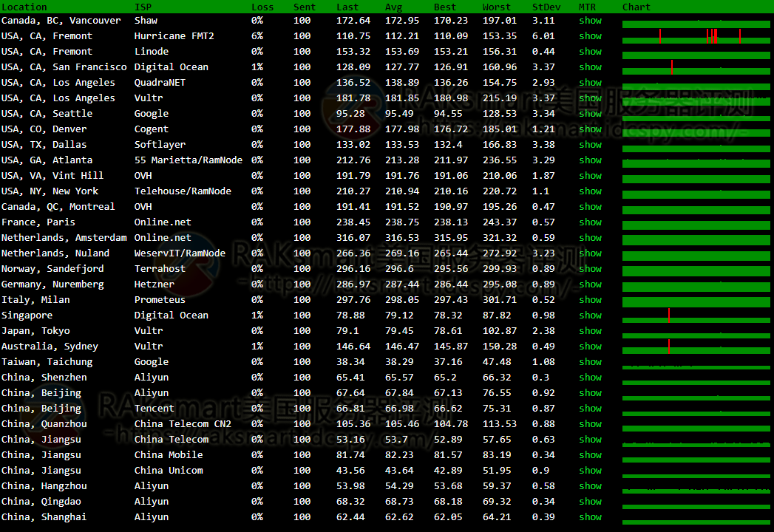Select average '38.29' in Taichung row
This screenshot has height=532, width=774.
tap(399, 362)
